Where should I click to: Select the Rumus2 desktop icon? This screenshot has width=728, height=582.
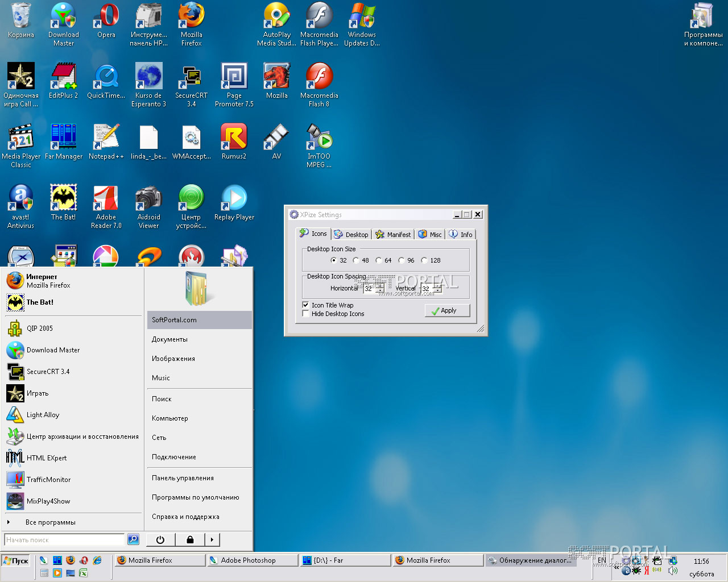[234, 142]
